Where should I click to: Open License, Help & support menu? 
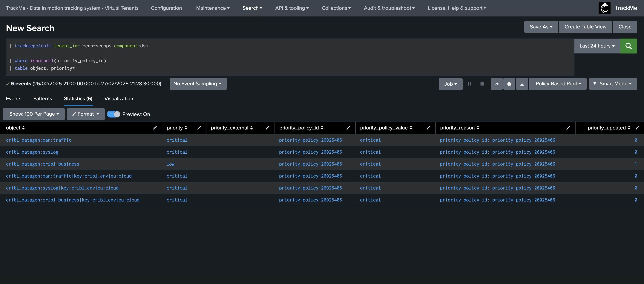tap(457, 8)
